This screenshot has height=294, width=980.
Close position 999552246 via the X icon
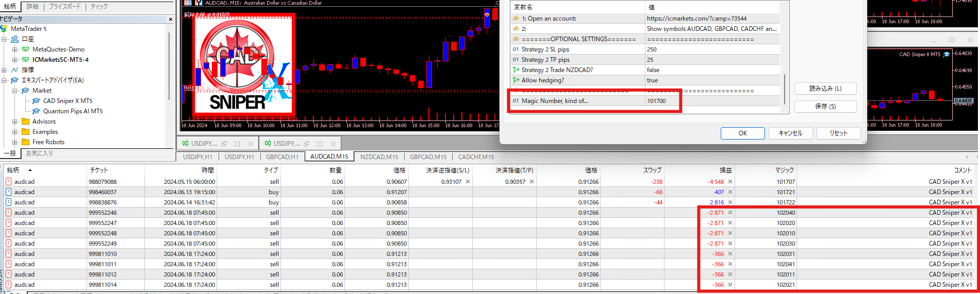730,213
